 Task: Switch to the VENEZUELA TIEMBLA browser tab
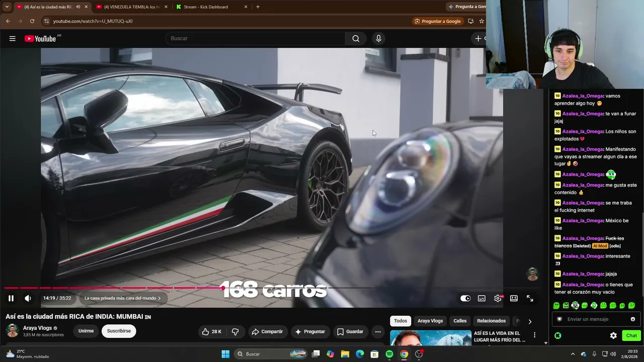[132, 7]
